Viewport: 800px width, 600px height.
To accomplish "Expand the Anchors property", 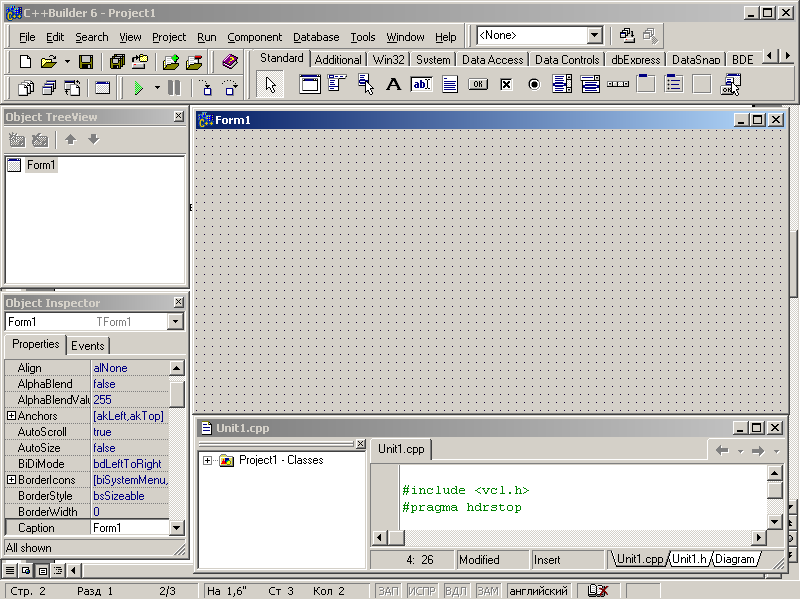I will click(11, 416).
